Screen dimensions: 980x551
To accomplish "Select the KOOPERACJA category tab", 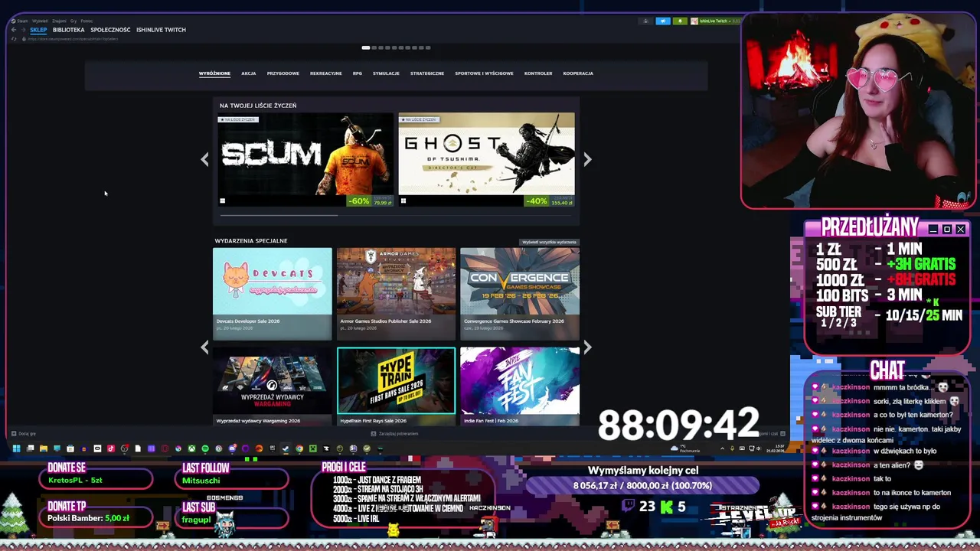I will [x=578, y=73].
